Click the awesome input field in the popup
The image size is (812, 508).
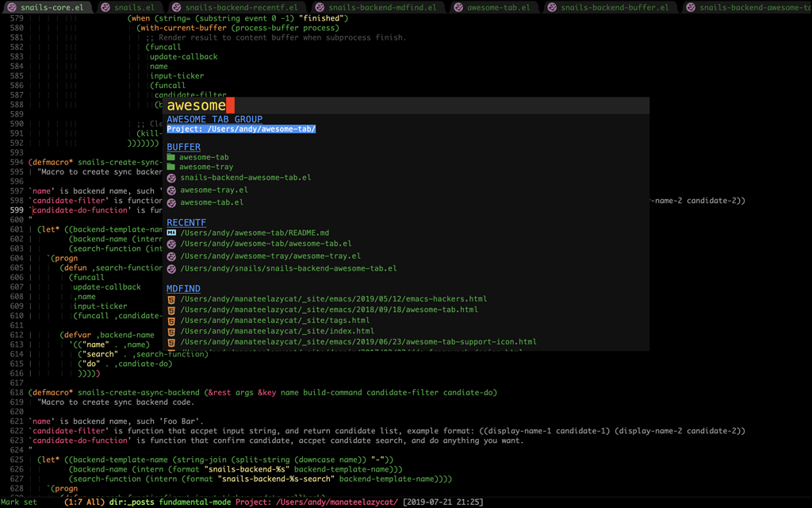(x=197, y=104)
